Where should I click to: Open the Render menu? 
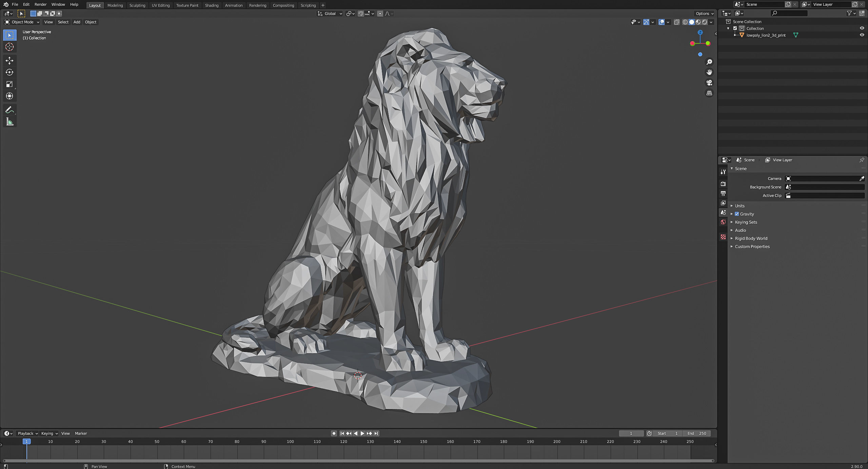pyautogui.click(x=40, y=4)
